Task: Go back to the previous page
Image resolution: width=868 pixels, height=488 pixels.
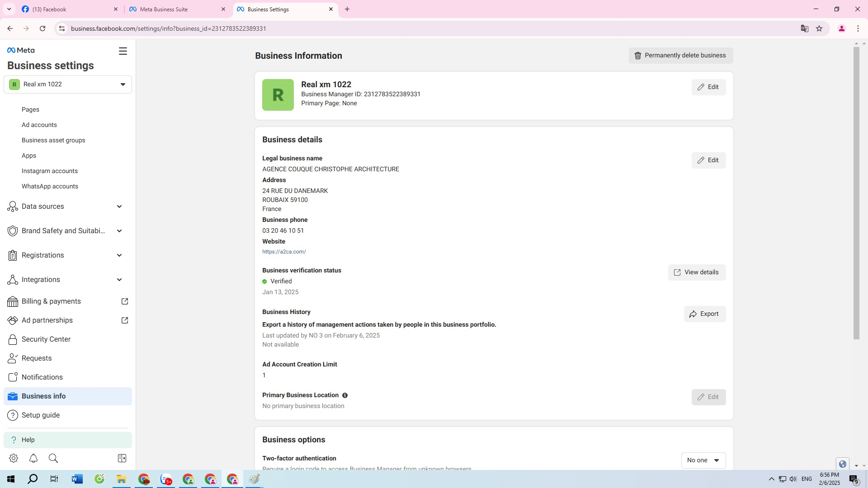Action: [x=10, y=28]
